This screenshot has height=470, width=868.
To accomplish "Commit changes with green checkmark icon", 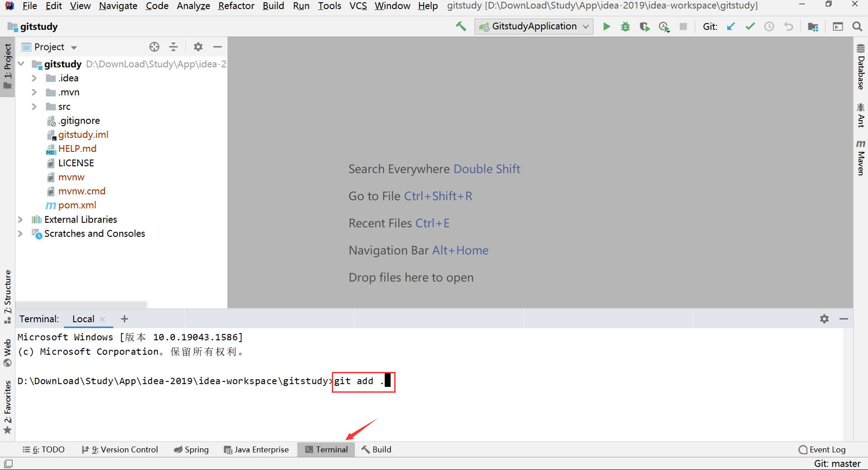I will coord(750,27).
